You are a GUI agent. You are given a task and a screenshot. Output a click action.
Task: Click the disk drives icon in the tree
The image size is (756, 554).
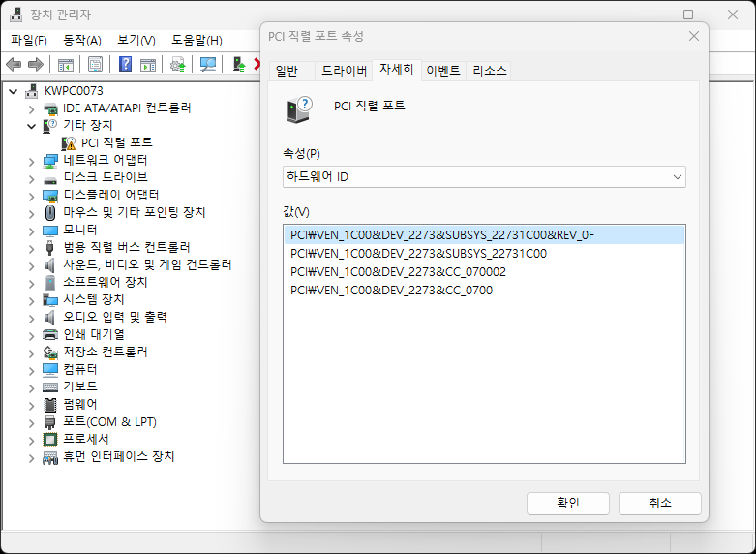(x=50, y=180)
